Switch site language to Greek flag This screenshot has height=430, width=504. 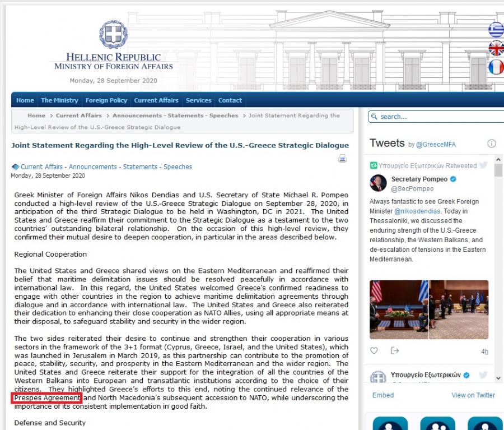tap(496, 29)
